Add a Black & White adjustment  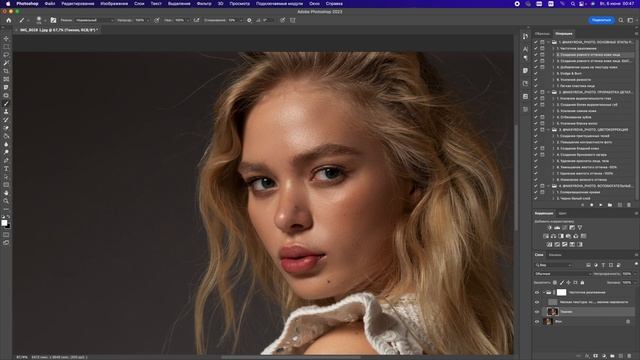point(561,236)
